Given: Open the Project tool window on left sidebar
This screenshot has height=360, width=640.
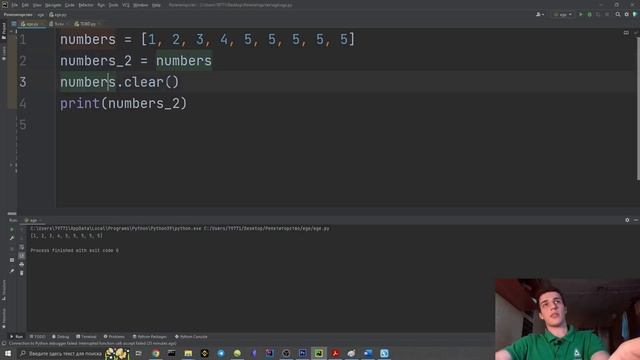Looking at the screenshot, I should coord(4,32).
